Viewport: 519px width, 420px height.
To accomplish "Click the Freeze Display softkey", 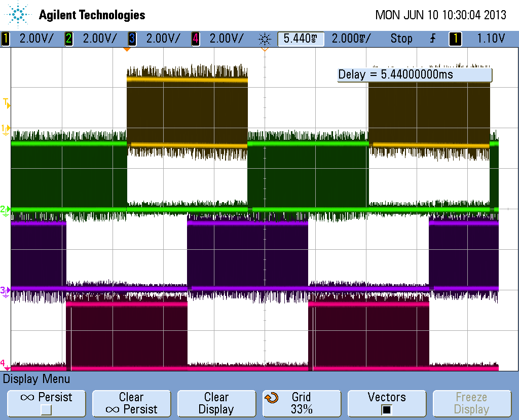I will (472, 403).
